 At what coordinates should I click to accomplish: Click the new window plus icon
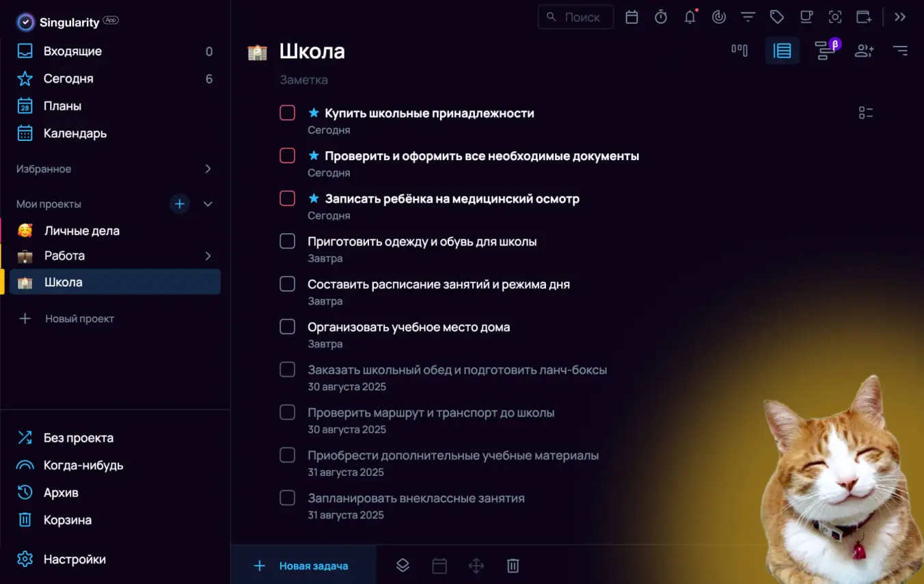point(864,17)
